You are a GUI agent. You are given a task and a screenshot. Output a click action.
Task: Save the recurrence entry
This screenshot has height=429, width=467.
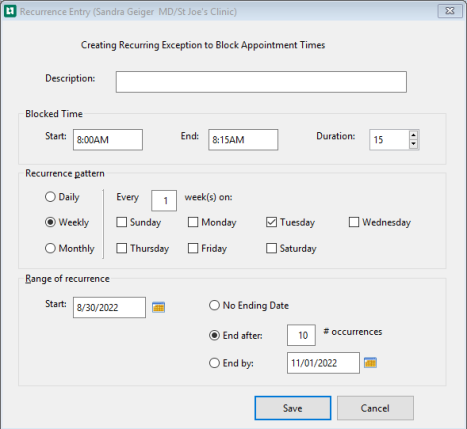[293, 408]
